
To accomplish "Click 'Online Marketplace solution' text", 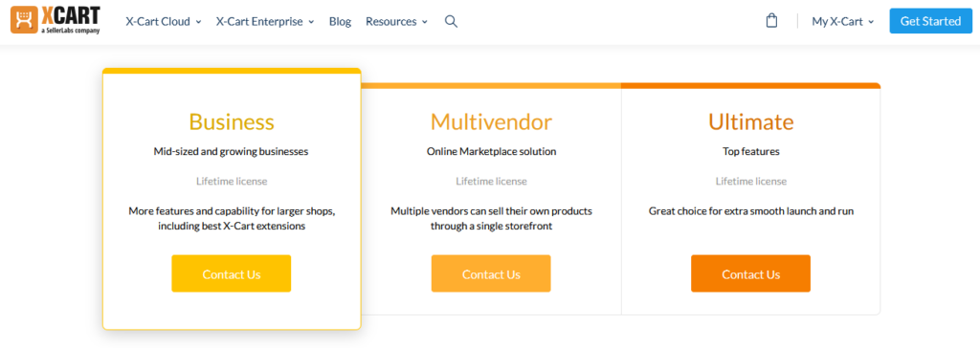I will pos(491,151).
